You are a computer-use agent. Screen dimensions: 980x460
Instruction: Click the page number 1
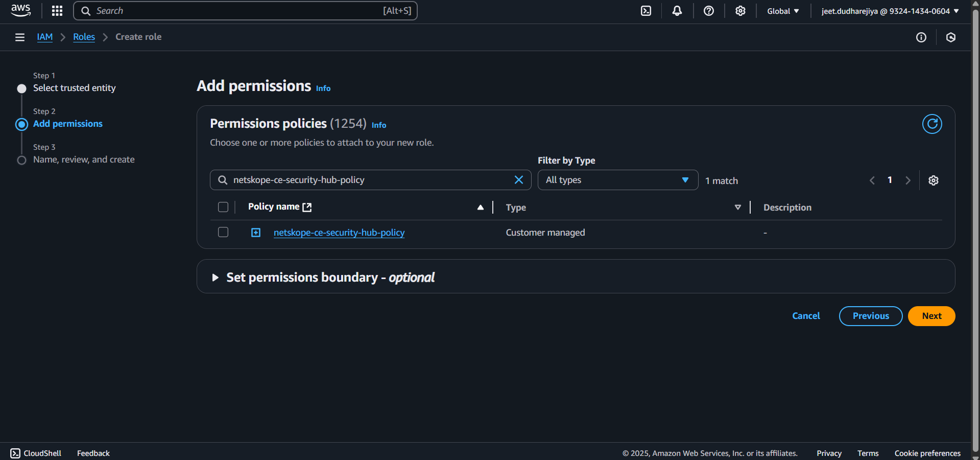point(890,180)
